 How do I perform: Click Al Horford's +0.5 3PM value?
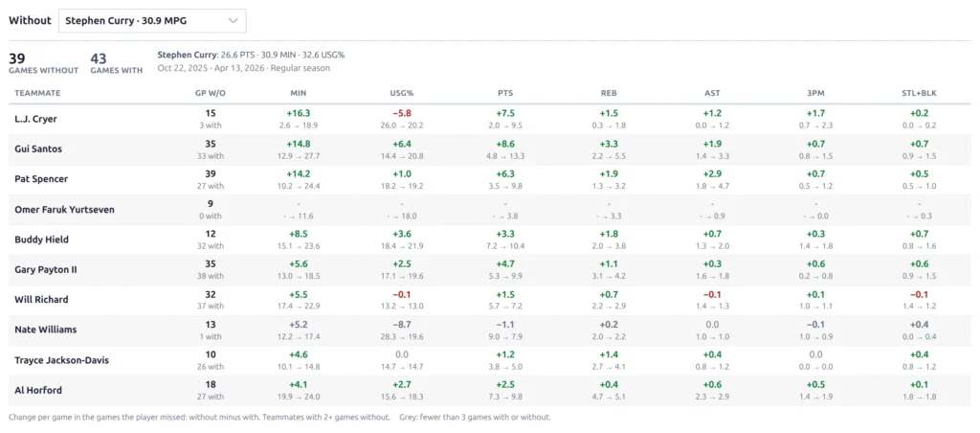[815, 384]
